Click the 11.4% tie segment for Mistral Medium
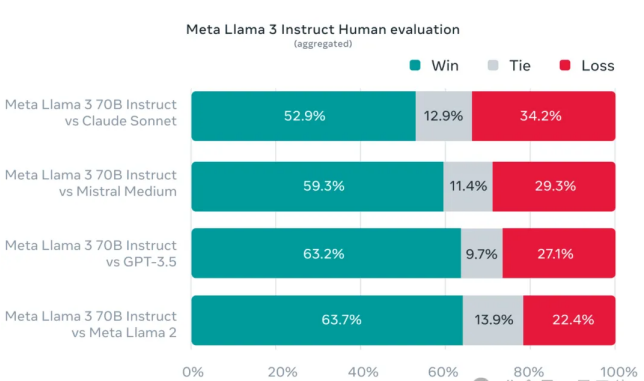644x381 pixels. click(468, 186)
